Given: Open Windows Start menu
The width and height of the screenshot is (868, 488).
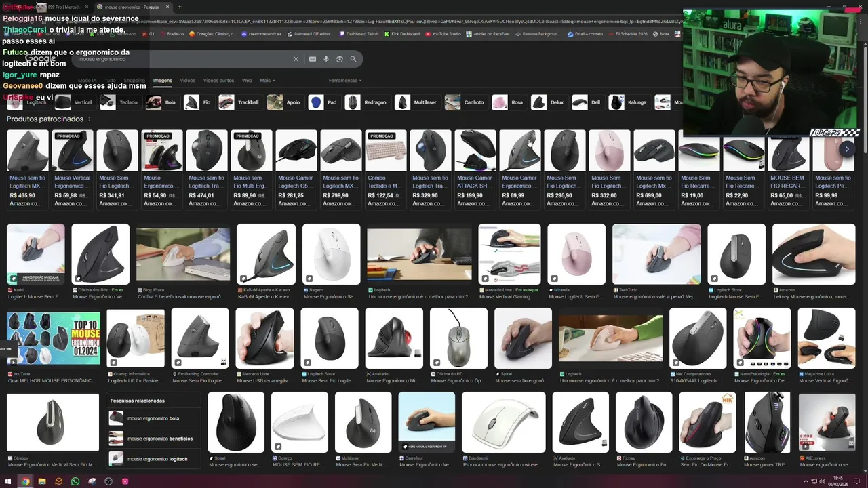Looking at the screenshot, I should coord(8,481).
